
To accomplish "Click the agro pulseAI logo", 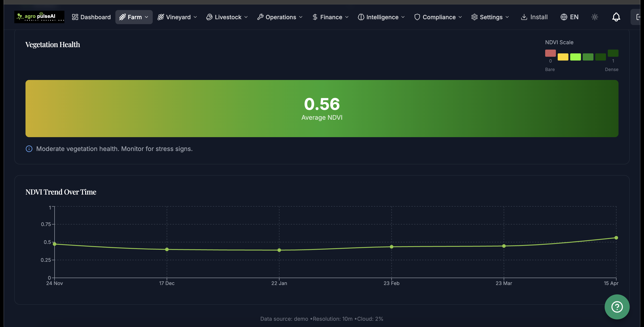I will coord(39,17).
